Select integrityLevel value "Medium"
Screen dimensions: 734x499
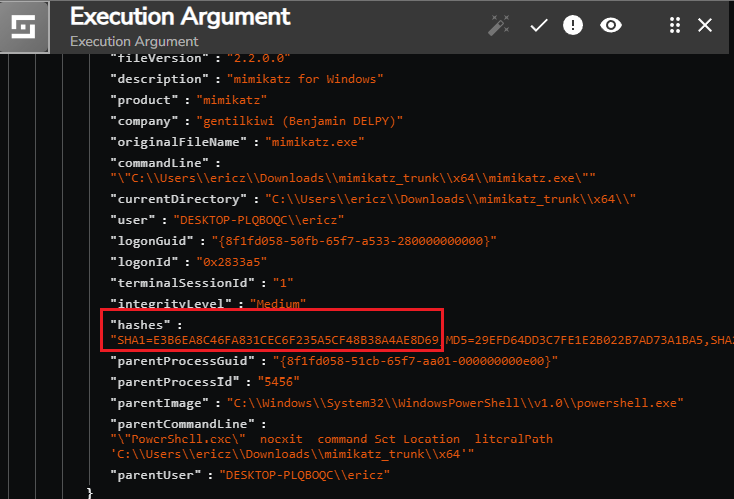(x=278, y=304)
